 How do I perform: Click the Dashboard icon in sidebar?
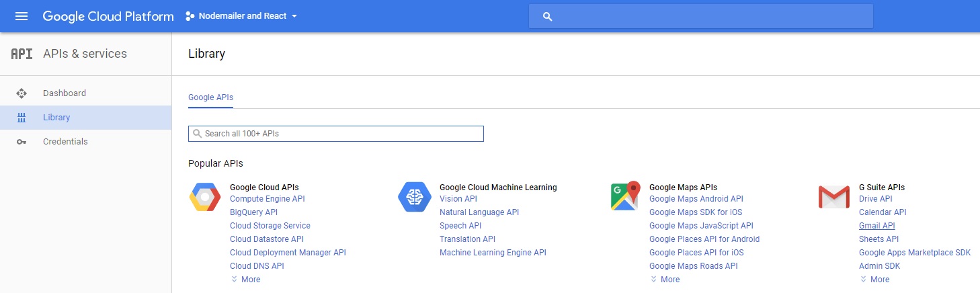tap(22, 93)
